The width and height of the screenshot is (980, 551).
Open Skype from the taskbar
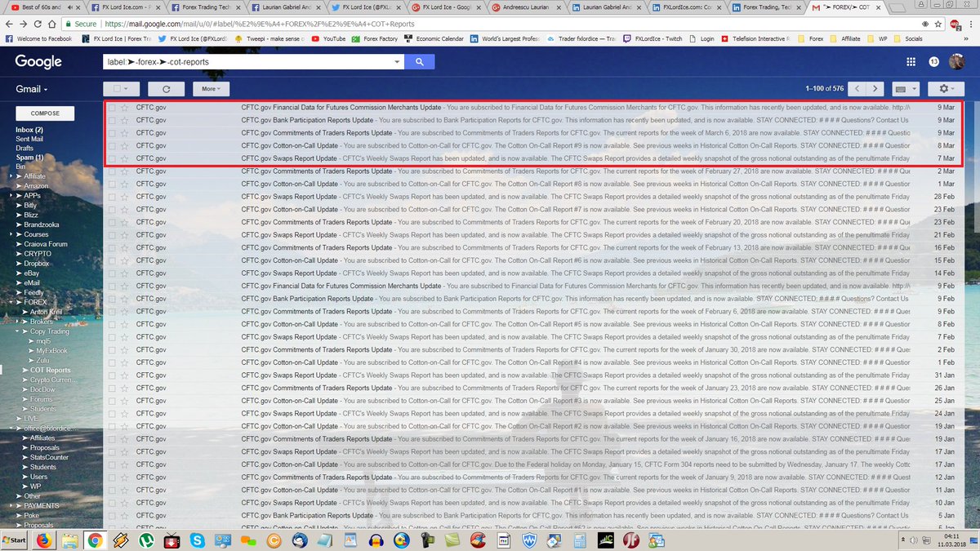(x=197, y=540)
